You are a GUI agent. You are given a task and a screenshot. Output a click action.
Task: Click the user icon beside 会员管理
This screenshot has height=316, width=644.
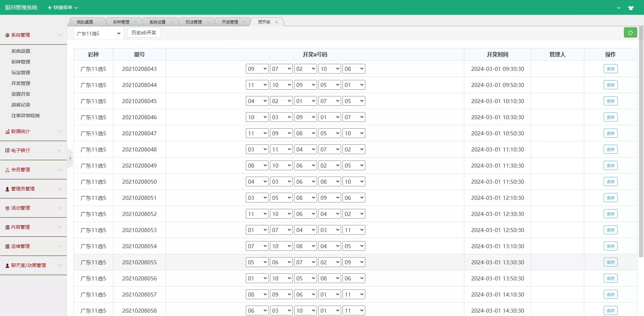pos(7,170)
